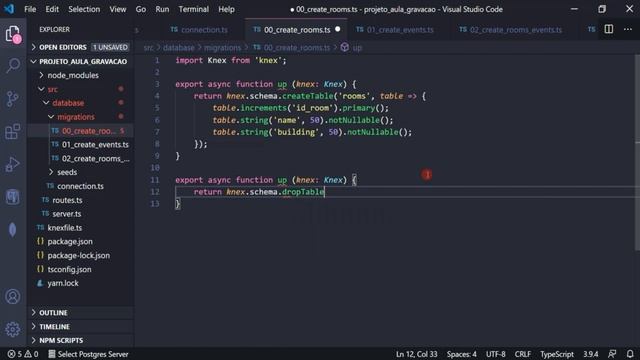The height and width of the screenshot is (360, 640).
Task: Open the Run and Debug view
Action: tap(13, 164)
